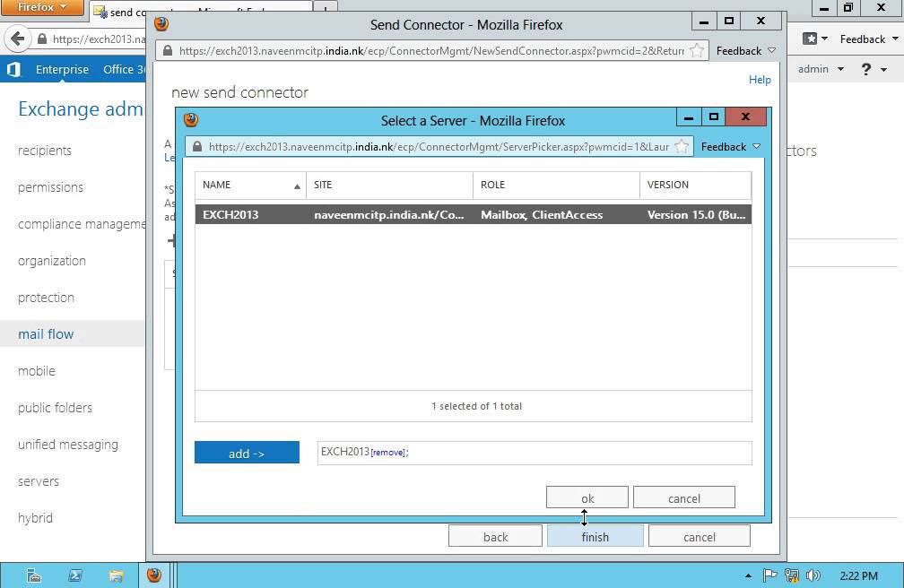This screenshot has width=904, height=588.
Task: Switch to the Office 365 tab
Action: [x=124, y=69]
